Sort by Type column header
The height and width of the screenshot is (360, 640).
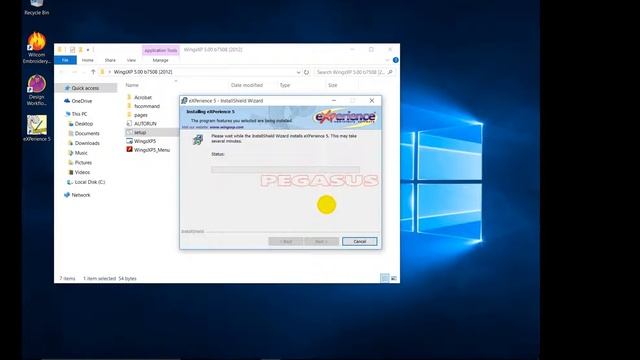(x=285, y=85)
